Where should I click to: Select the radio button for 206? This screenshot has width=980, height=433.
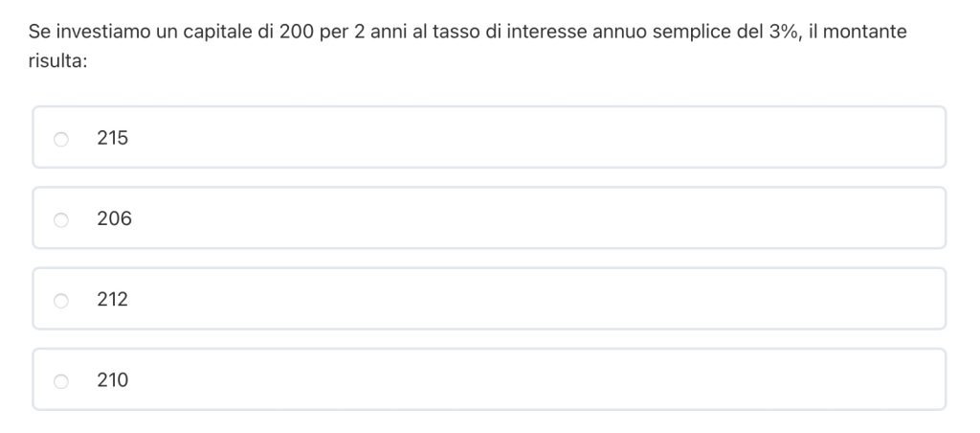(x=61, y=219)
